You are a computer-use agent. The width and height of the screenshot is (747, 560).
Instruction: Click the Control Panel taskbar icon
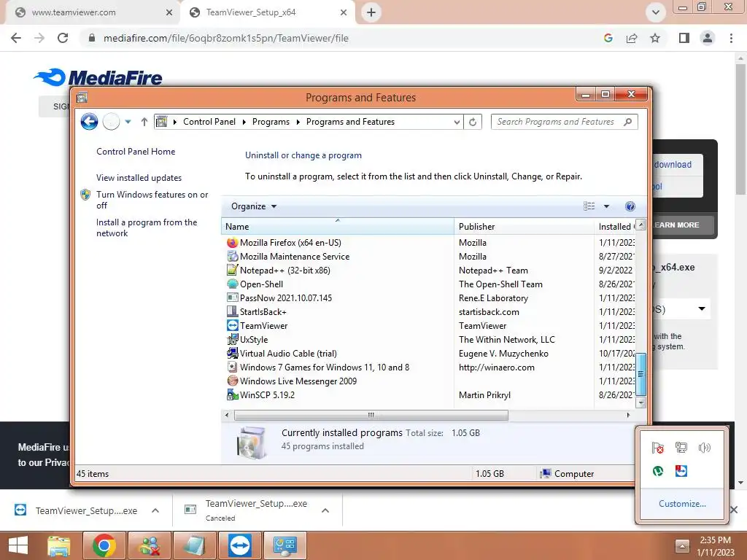tap(285, 545)
